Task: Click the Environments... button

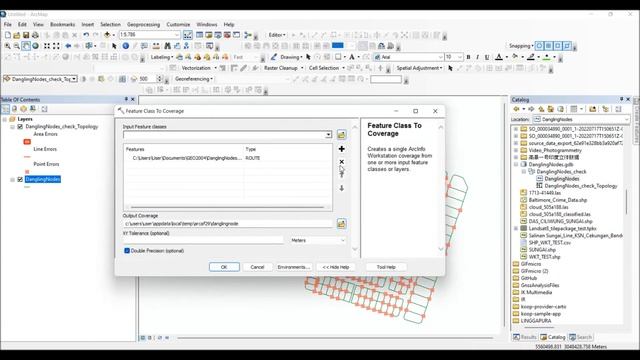Action: coord(294,267)
